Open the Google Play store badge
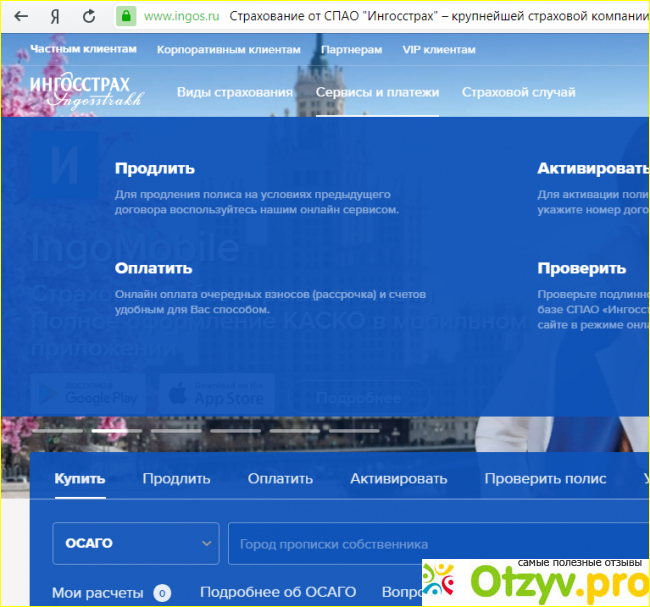The image size is (650, 607). pos(88,394)
